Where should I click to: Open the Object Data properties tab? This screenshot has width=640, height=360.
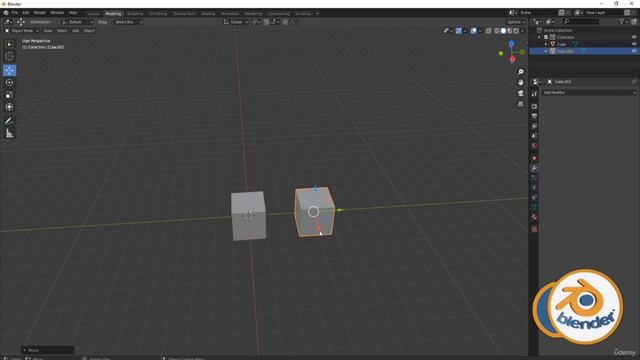(x=534, y=207)
